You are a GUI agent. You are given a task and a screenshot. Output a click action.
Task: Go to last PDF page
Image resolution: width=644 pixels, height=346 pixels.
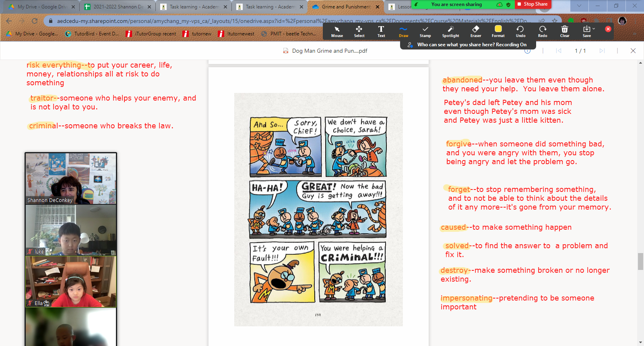pos(602,51)
